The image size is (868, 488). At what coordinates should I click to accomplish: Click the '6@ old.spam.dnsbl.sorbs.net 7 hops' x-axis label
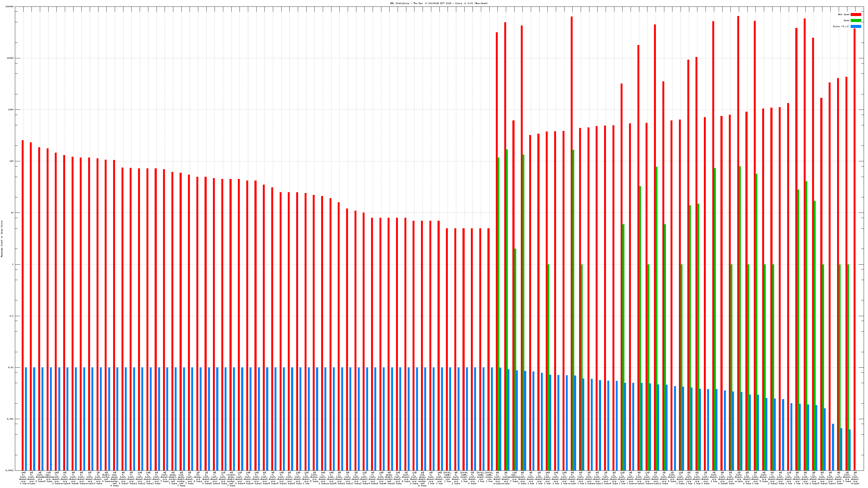[181, 479]
